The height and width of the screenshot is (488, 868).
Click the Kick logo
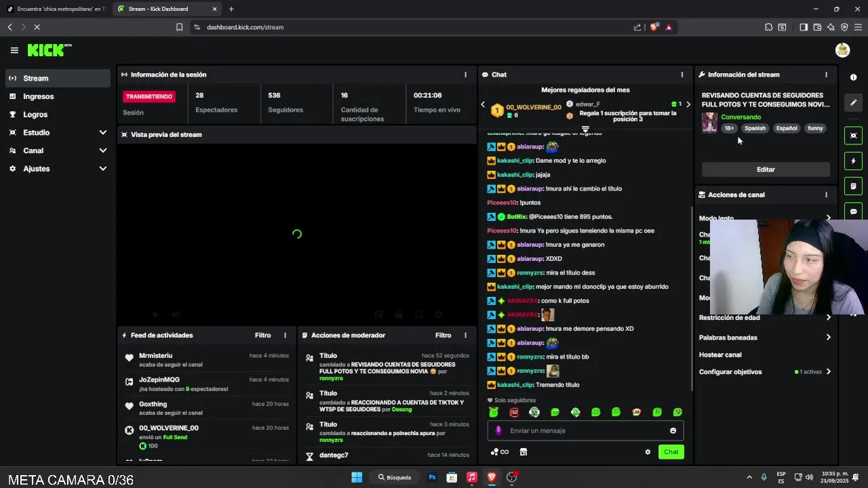point(50,50)
